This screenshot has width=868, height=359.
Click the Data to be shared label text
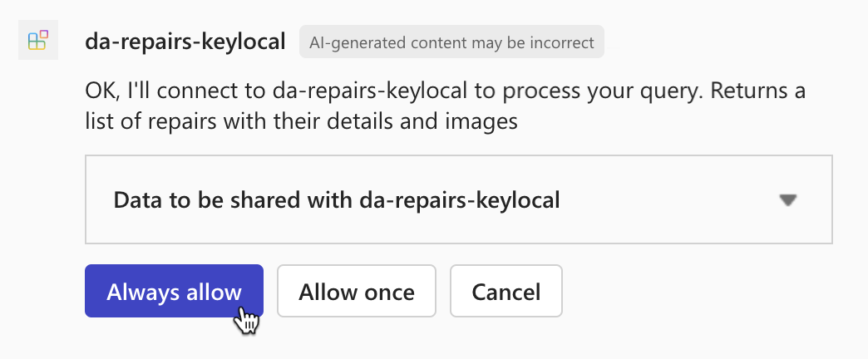[336, 200]
